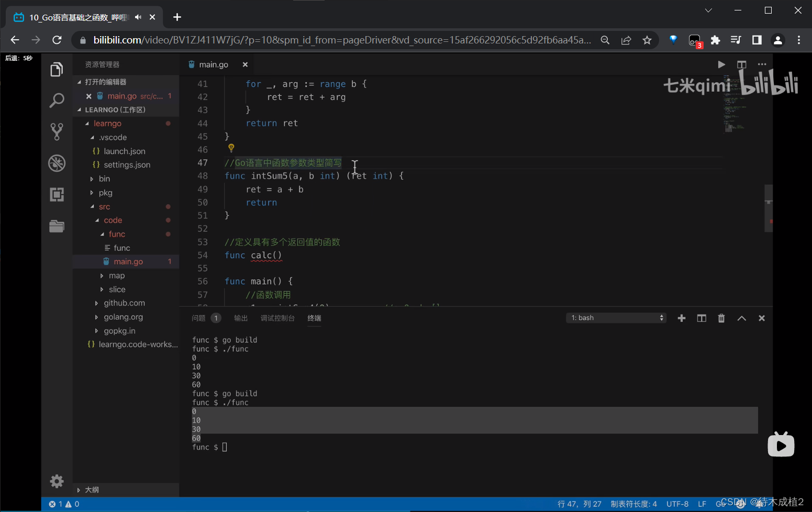
Task: Switch to the Debug Console (调试控制台) tab
Action: pyautogui.click(x=277, y=318)
